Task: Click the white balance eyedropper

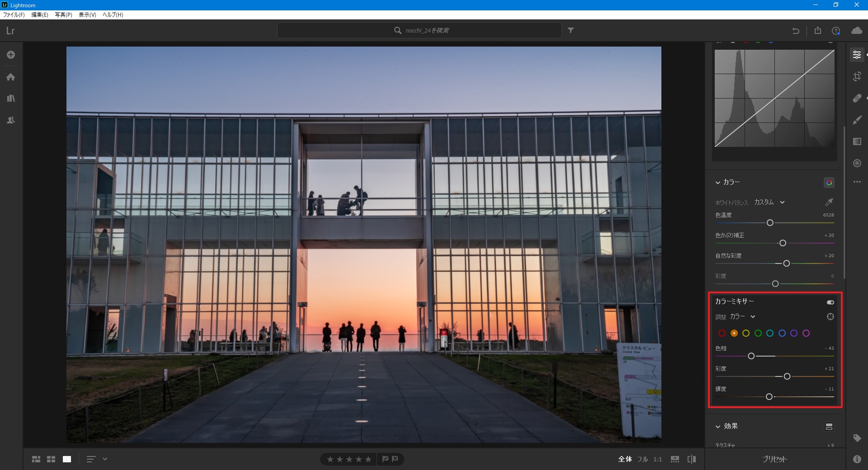Action: [x=829, y=202]
